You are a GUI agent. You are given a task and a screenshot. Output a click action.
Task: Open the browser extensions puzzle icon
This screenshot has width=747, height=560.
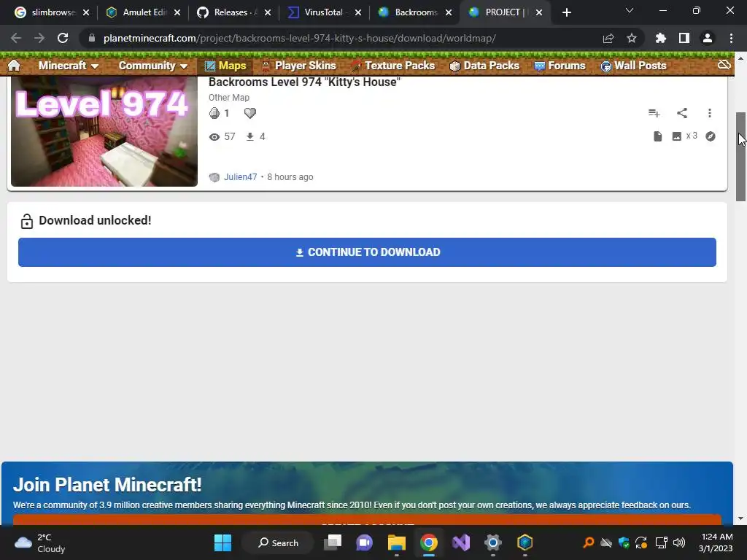661,38
